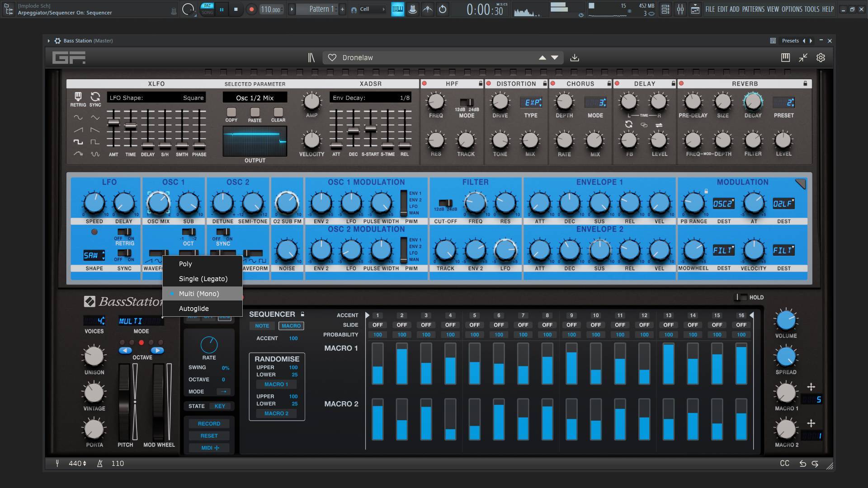Toggle the keyboard view icon in header
868x488 pixels.
tap(785, 57)
